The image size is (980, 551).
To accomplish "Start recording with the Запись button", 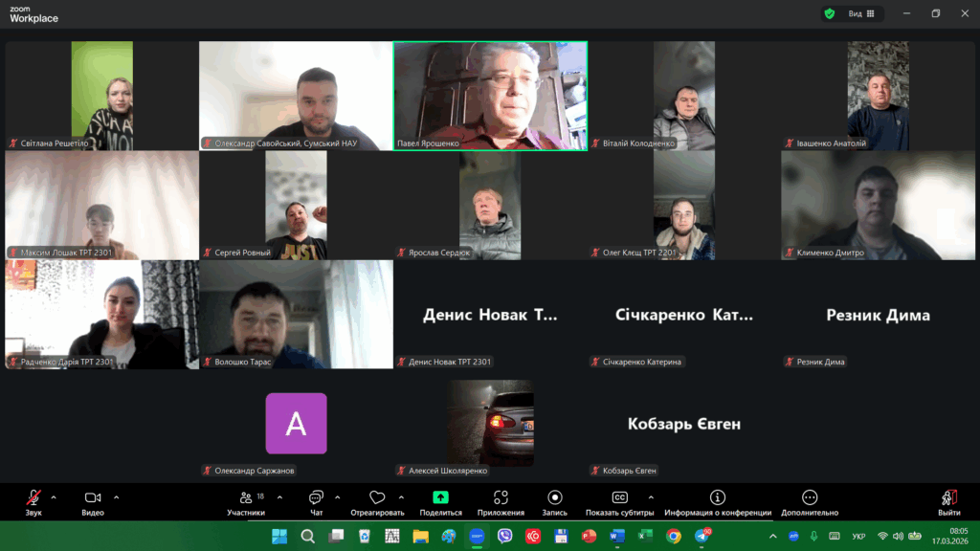I will point(555,501).
